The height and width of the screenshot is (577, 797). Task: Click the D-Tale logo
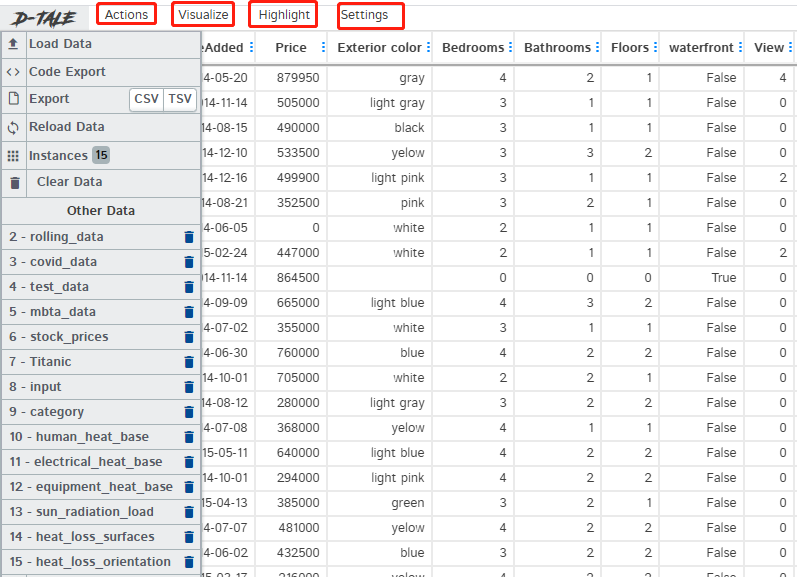pyautogui.click(x=44, y=19)
